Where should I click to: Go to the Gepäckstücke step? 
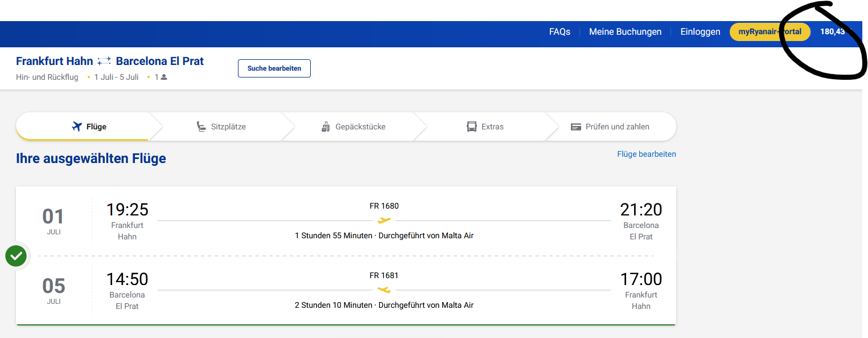353,127
